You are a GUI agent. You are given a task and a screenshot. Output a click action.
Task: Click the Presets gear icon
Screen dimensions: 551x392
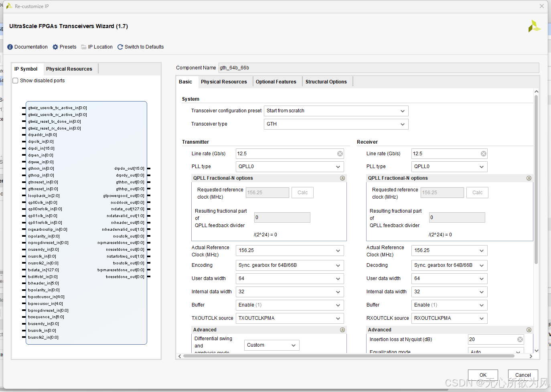click(x=55, y=47)
